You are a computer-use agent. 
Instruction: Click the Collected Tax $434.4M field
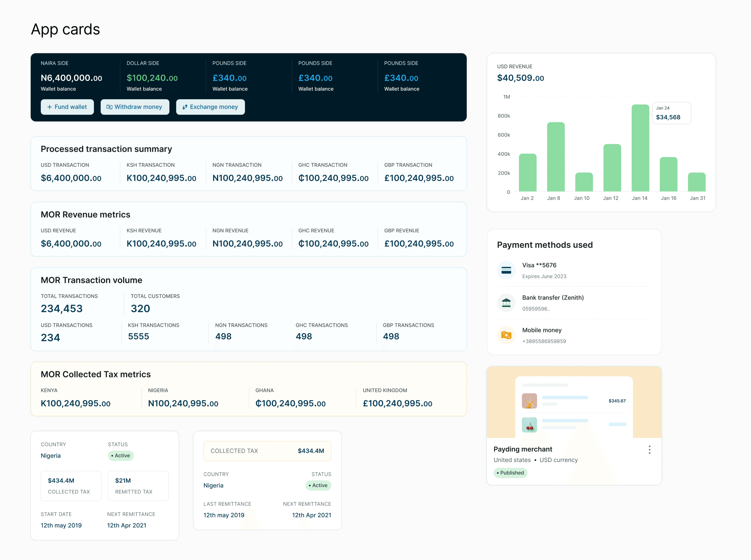click(x=267, y=451)
